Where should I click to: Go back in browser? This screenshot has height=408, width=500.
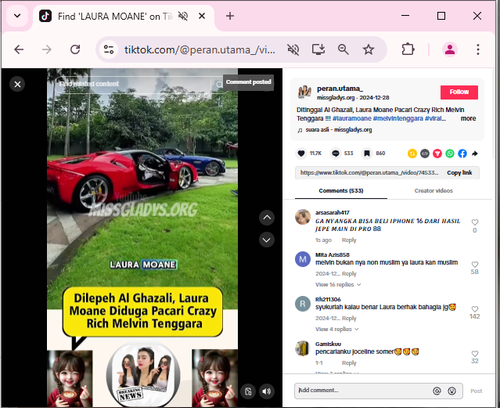click(x=19, y=50)
